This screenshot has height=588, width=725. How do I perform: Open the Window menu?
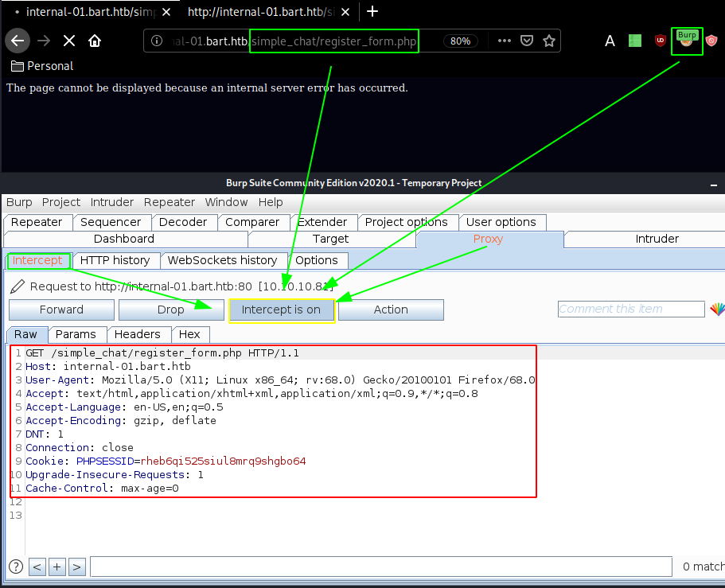coord(227,202)
